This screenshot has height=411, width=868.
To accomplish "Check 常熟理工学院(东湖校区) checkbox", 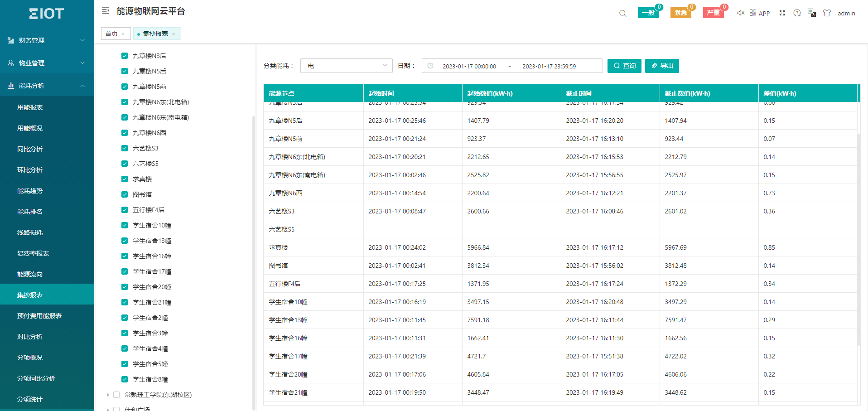I will (116, 395).
